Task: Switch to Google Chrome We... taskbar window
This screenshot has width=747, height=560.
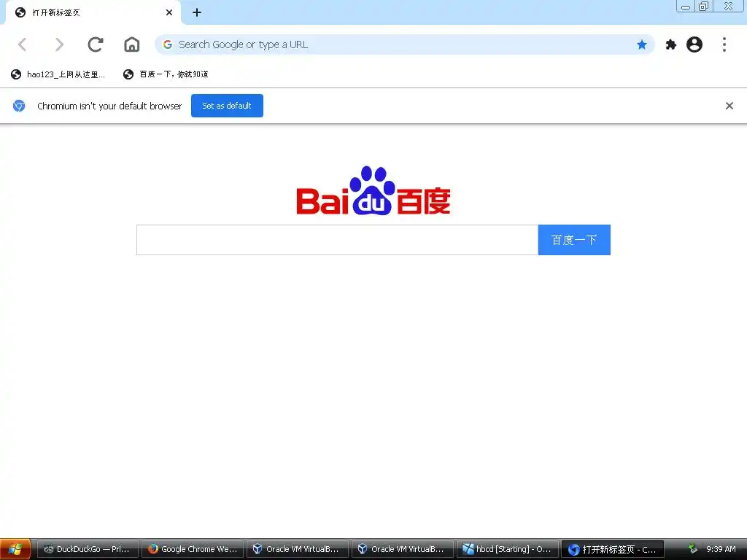Action: click(x=193, y=549)
